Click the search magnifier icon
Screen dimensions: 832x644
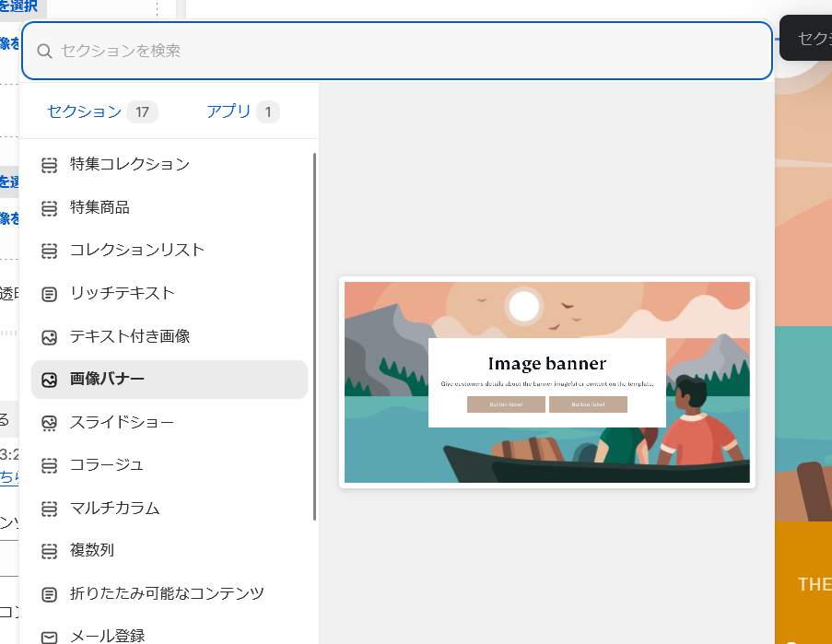tap(44, 52)
